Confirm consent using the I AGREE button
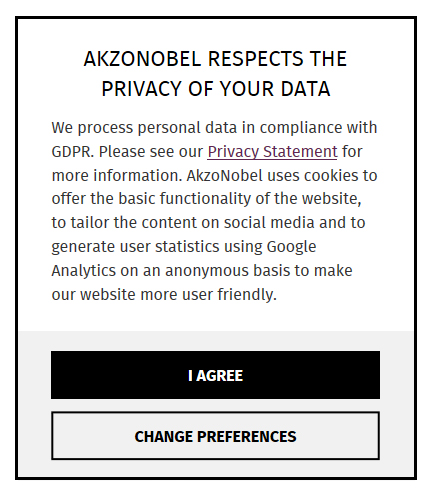 [215, 375]
